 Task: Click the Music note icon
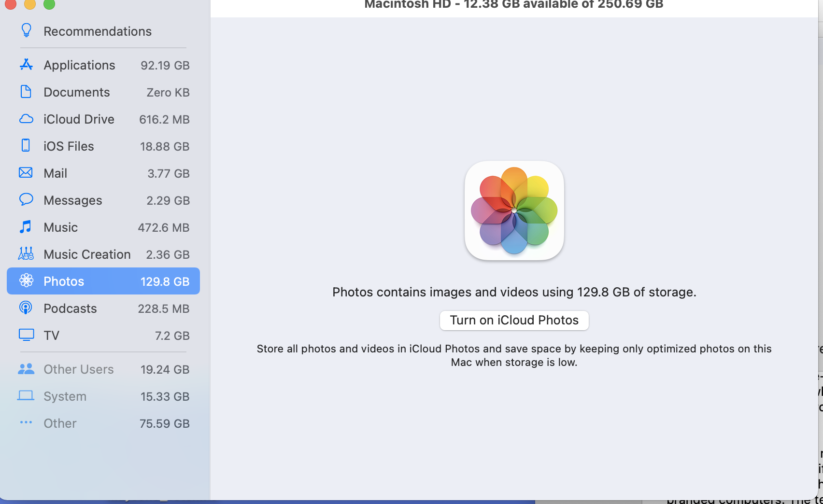pos(26,227)
